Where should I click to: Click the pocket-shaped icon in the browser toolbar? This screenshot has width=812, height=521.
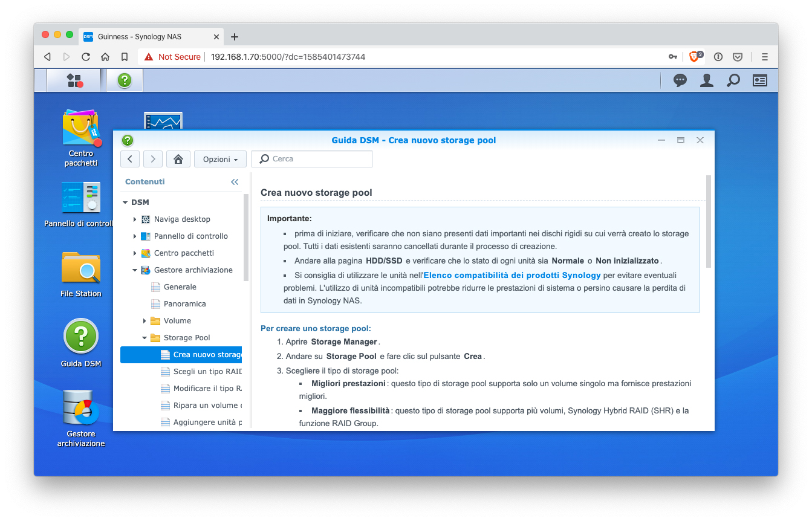(x=738, y=57)
